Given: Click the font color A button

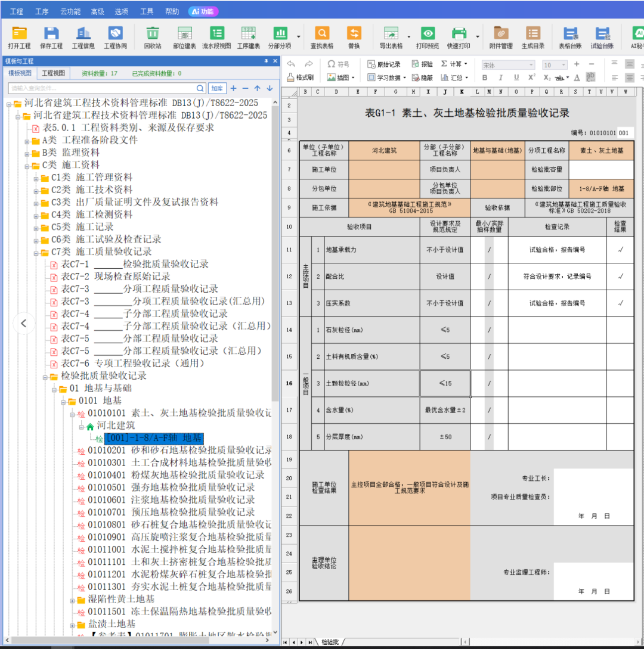Looking at the screenshot, I should [x=577, y=77].
